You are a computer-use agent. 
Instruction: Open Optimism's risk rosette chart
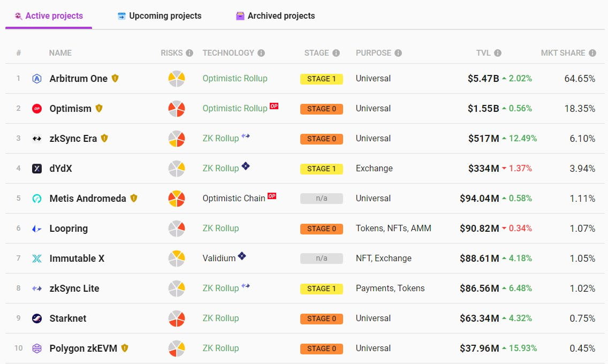pyautogui.click(x=176, y=108)
